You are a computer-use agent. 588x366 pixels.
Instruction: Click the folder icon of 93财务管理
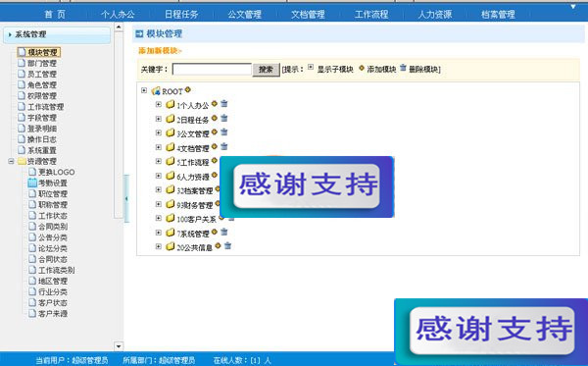[171, 204]
